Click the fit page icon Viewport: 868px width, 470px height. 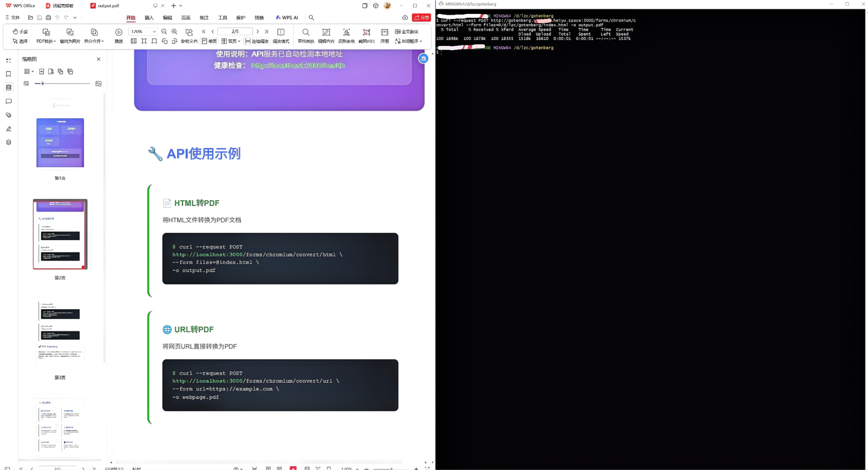point(144,41)
